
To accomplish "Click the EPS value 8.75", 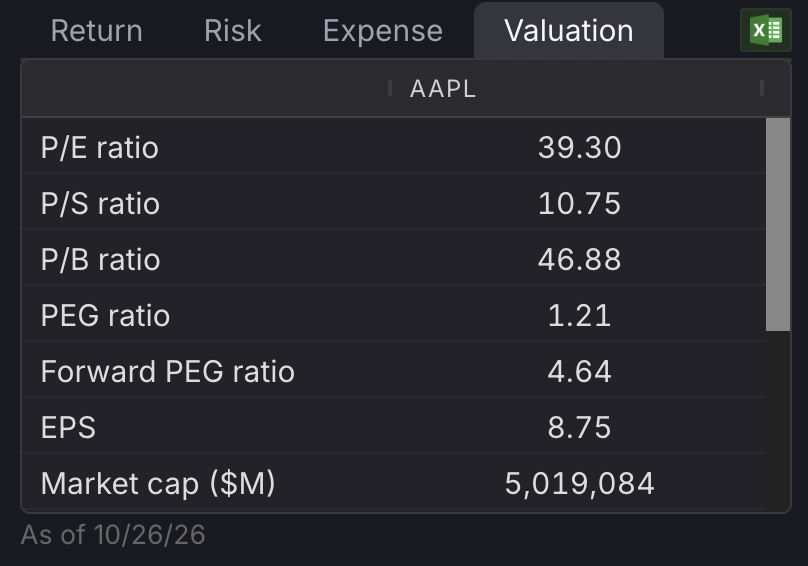I will [x=580, y=427].
